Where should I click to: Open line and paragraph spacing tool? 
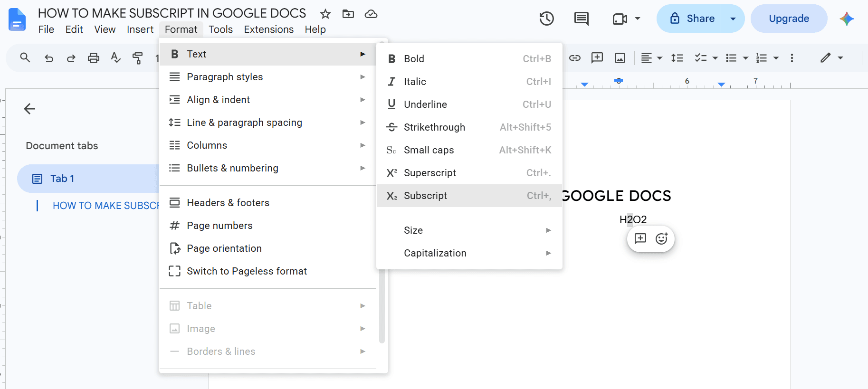click(677, 58)
